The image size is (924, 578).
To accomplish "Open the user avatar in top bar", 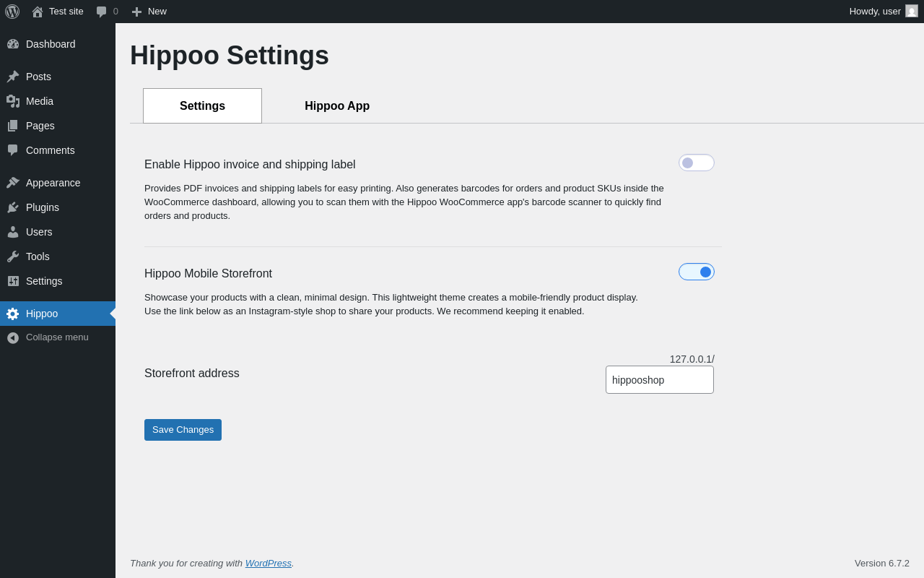I will tap(912, 11).
